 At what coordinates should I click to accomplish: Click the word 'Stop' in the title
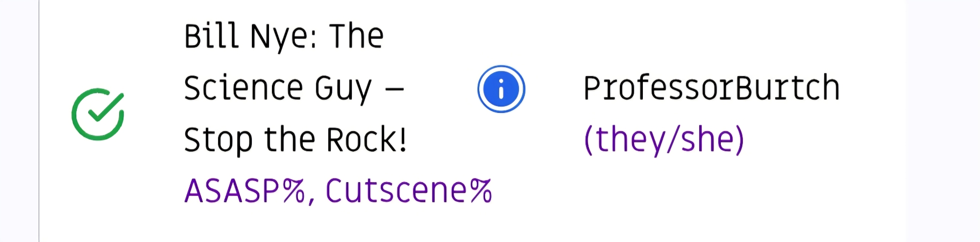click(219, 141)
